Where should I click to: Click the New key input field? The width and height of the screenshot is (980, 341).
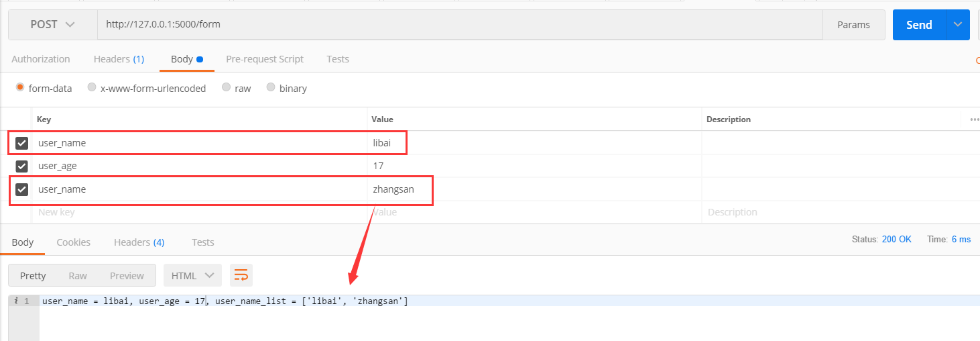(x=199, y=212)
